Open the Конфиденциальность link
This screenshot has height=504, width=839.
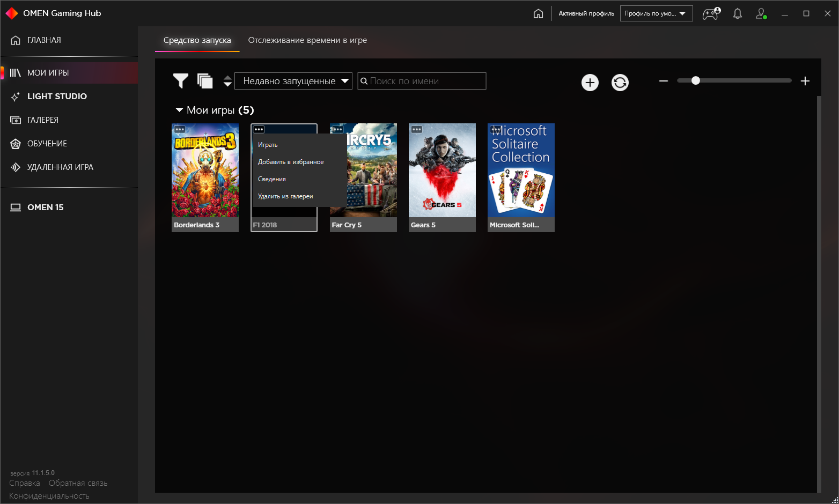click(x=49, y=496)
